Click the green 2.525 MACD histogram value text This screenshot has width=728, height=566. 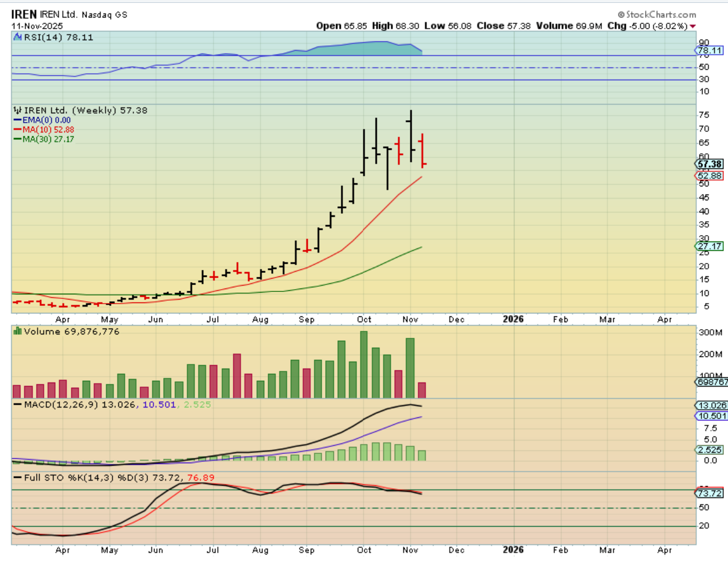pyautogui.click(x=197, y=405)
